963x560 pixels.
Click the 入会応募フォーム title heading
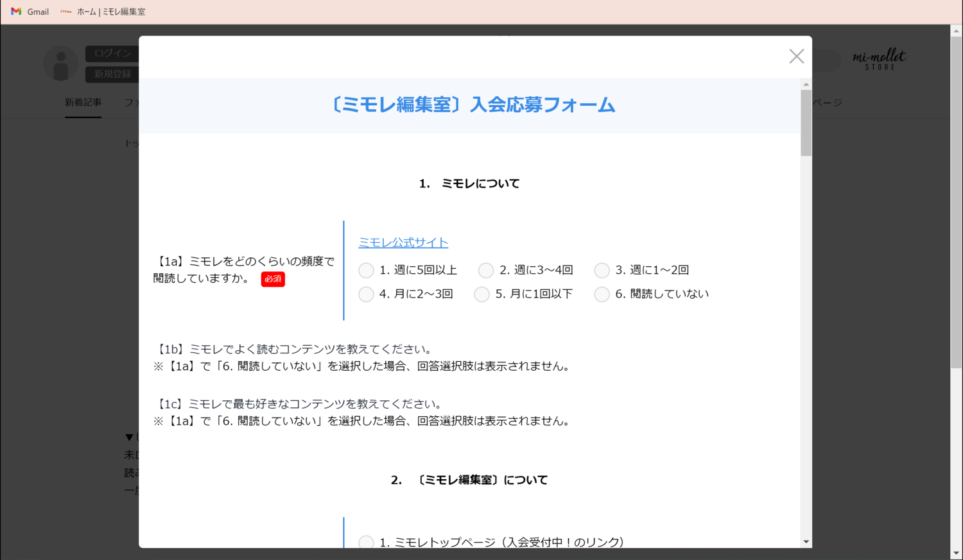tap(473, 105)
